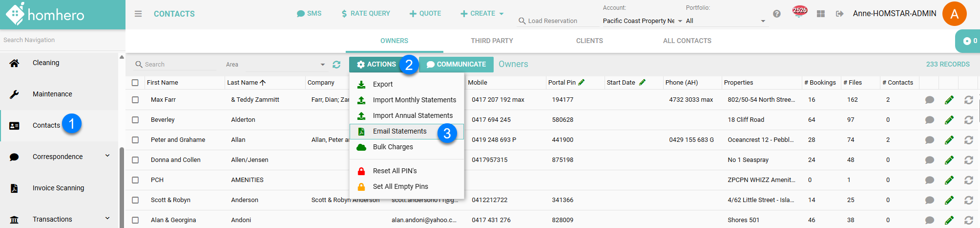The height and width of the screenshot is (228, 980).
Task: Click the Load Reservation search field
Action: (558, 21)
